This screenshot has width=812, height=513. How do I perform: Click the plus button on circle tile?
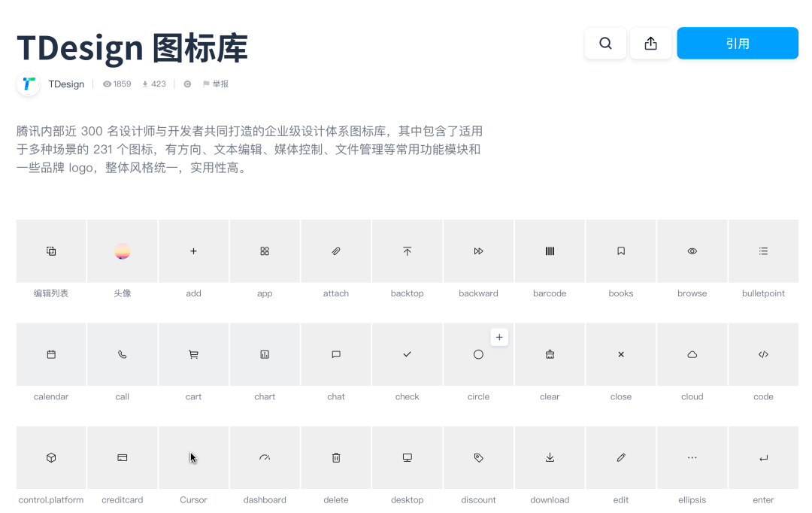tap(499, 338)
